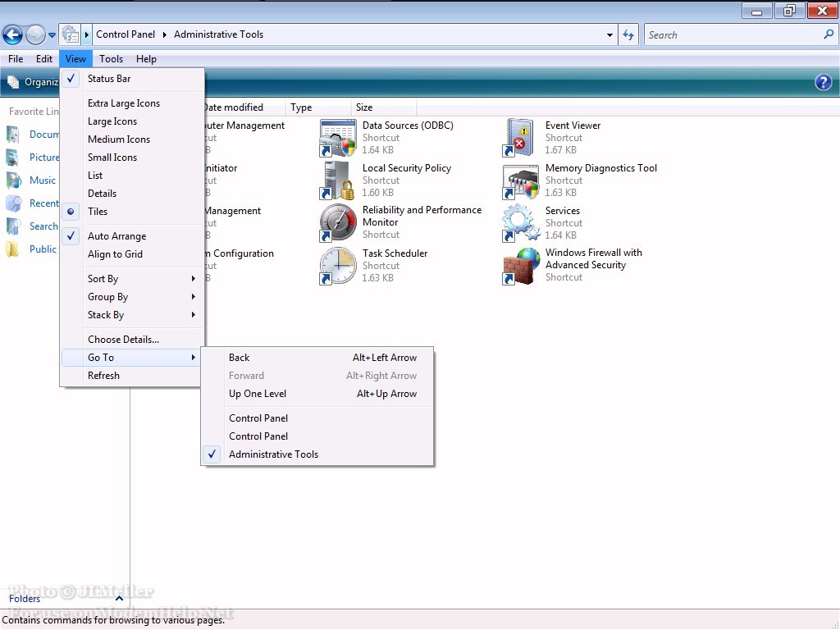
Task: Open the Event Viewer icon
Action: click(520, 138)
